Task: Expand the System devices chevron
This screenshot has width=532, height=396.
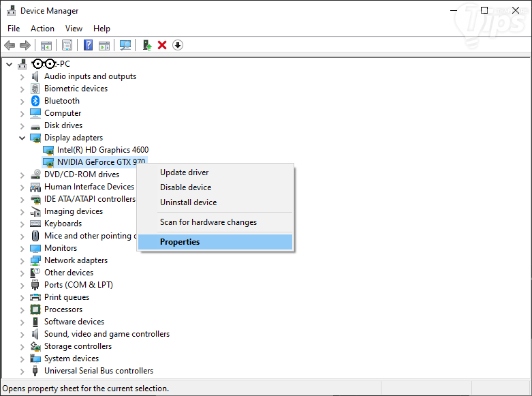Action: [22, 359]
